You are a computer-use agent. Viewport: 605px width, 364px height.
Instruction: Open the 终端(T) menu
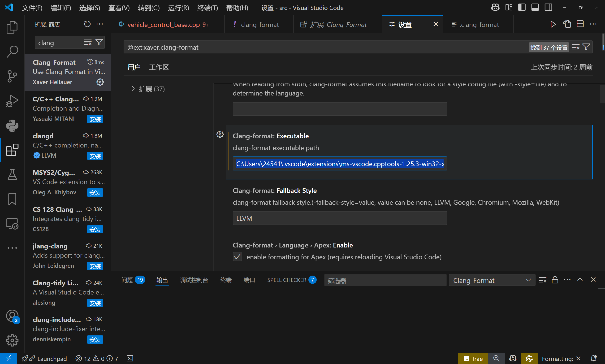[x=207, y=8]
